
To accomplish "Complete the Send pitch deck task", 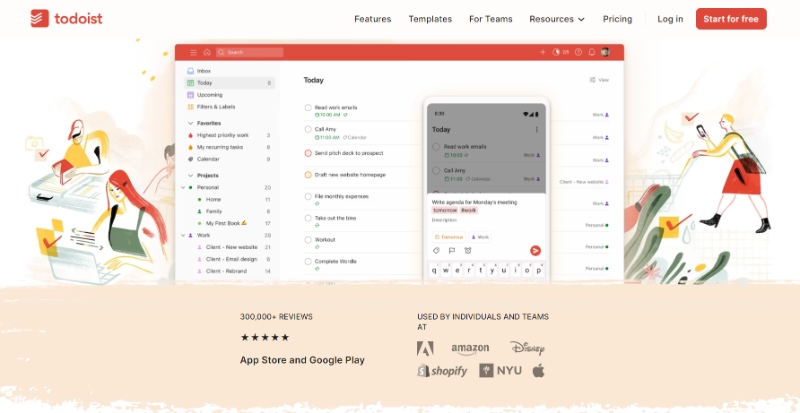I will [x=308, y=153].
